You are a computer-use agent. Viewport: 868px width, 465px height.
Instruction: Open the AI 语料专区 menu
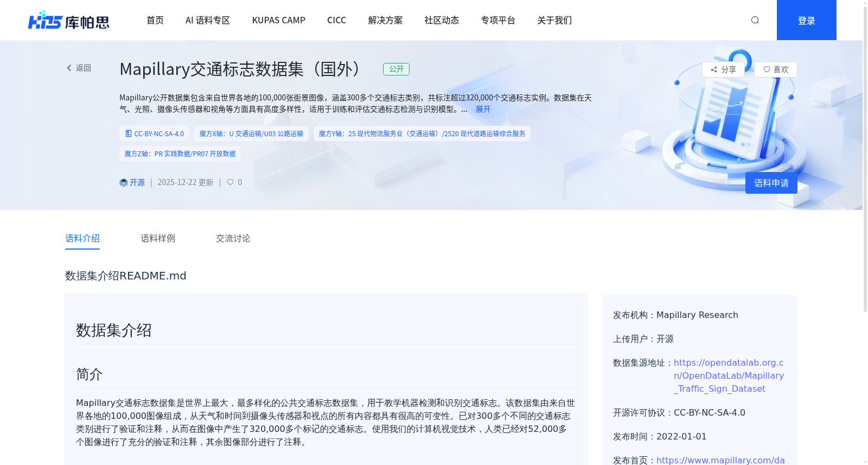[208, 20]
